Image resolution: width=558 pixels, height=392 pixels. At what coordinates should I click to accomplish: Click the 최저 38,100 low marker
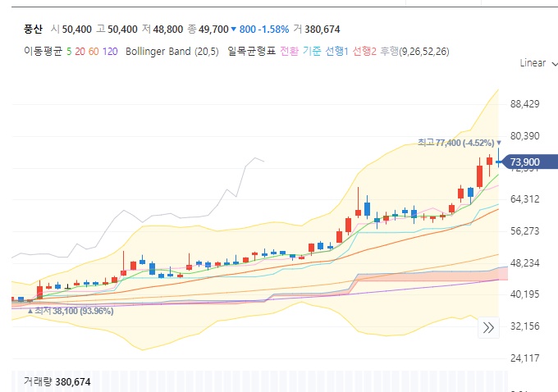pos(71,312)
